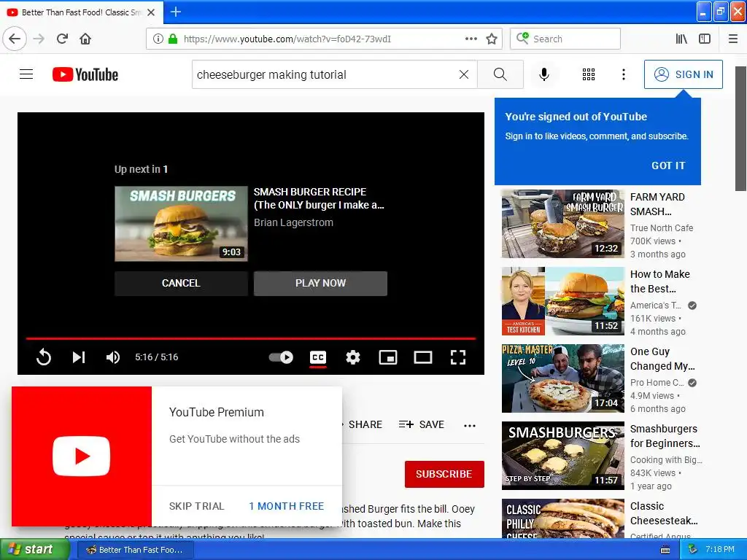Viewport: 747px width, 560px height.
Task: Submit search with magnifier button
Action: pyautogui.click(x=500, y=74)
